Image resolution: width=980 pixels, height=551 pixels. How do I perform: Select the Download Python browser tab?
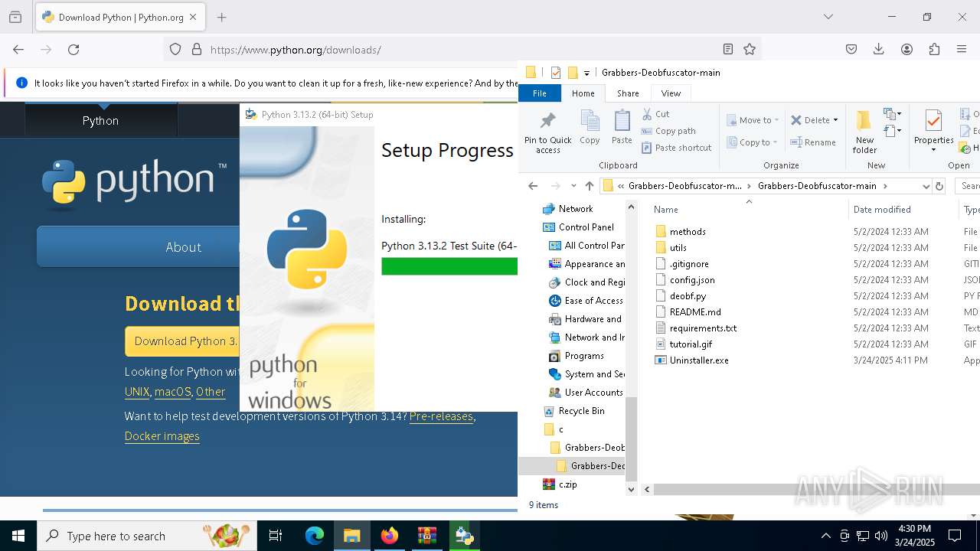pyautogui.click(x=120, y=17)
